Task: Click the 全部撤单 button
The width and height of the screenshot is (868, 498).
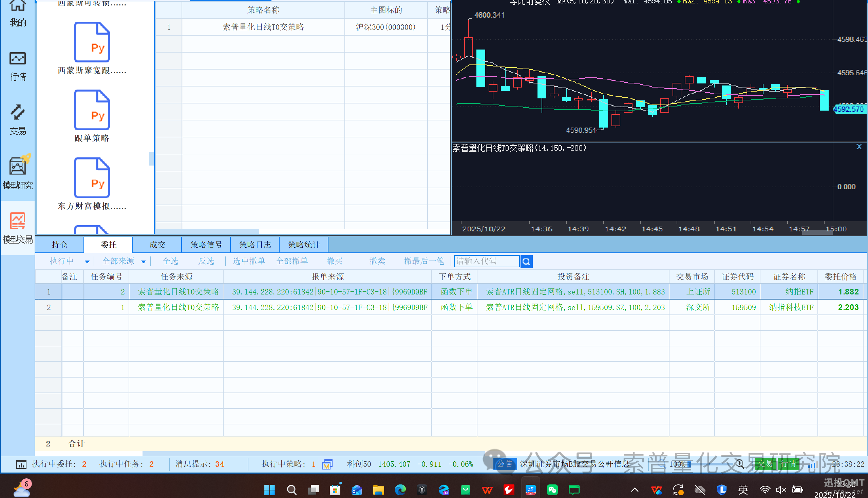Action: pos(291,261)
